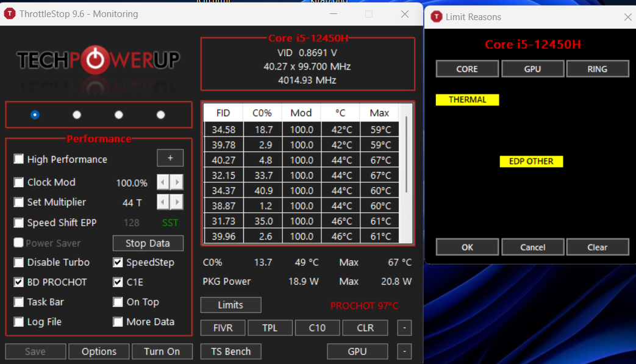Click the FID column header

tap(223, 113)
